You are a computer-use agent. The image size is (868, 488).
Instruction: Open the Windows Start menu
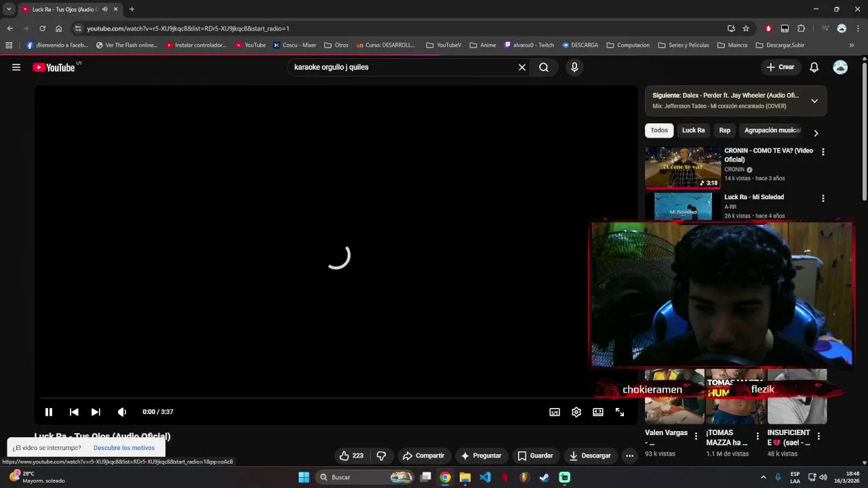304,477
